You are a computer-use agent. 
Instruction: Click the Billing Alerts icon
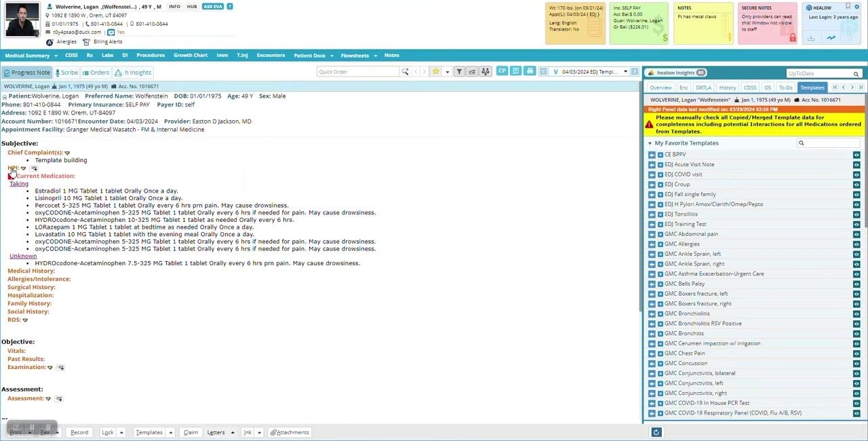pyautogui.click(x=86, y=42)
